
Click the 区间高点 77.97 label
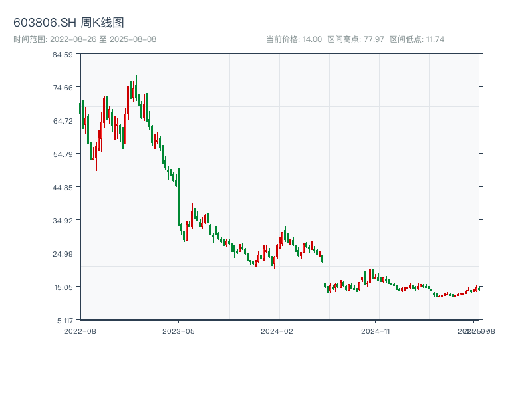(356, 39)
